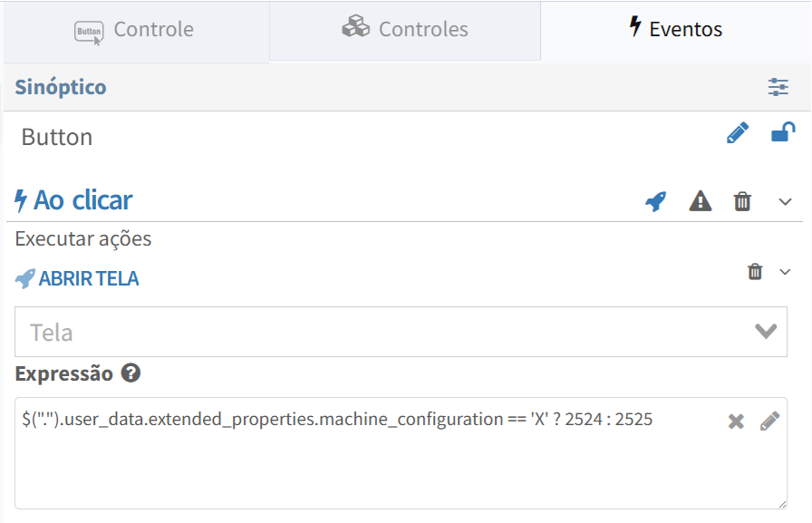Edit the Button name with pencil icon
The image size is (812, 523).
[738, 132]
